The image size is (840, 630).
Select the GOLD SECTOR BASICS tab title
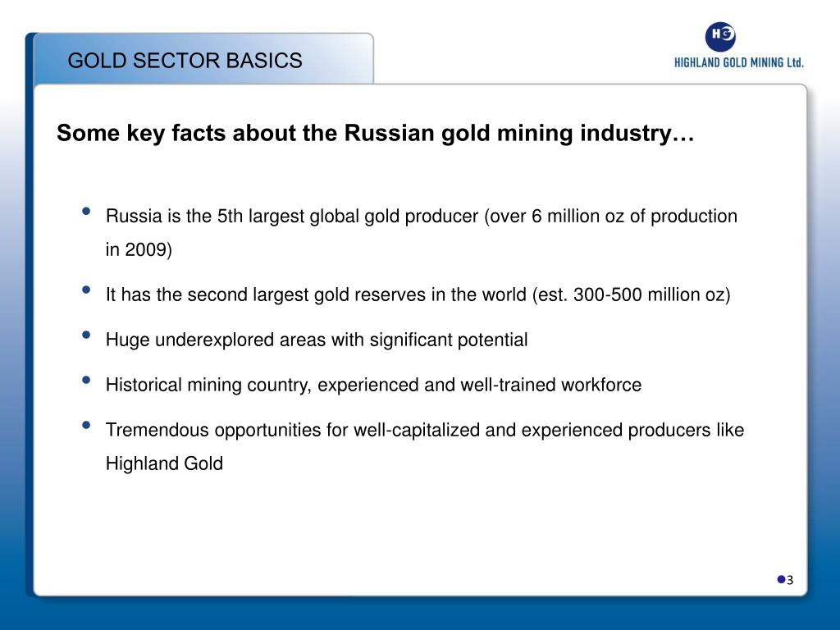[185, 61]
